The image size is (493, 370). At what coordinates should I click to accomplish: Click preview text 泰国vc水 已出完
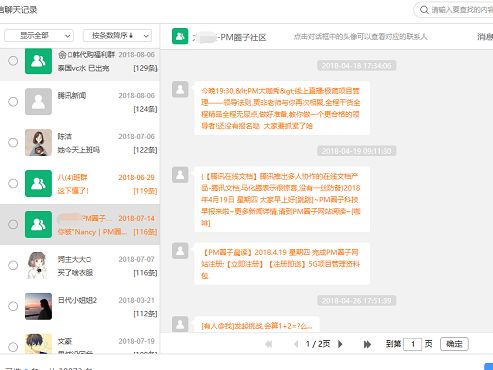pyautogui.click(x=83, y=68)
